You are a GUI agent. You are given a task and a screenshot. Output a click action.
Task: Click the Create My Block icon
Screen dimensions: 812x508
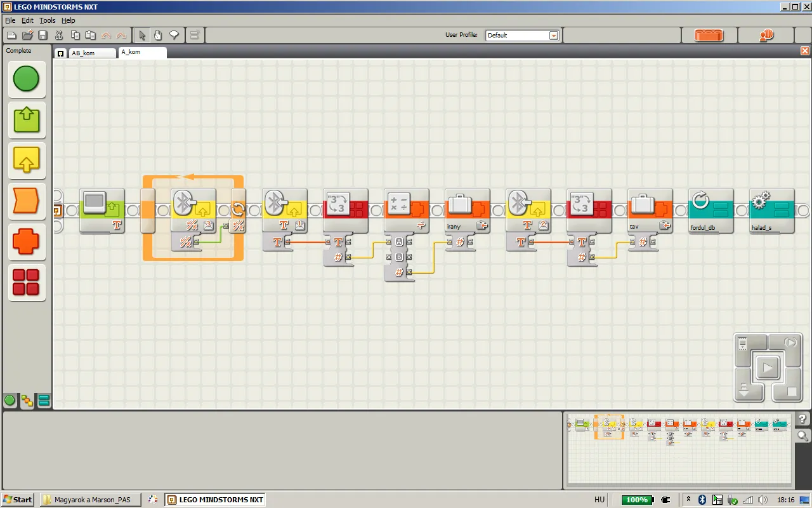[194, 36]
